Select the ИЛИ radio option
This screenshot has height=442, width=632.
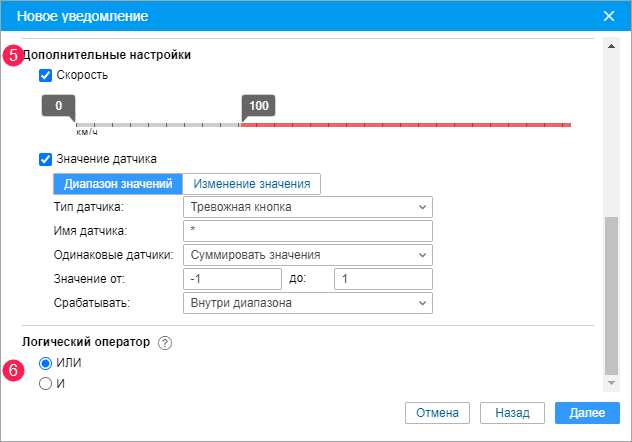click(x=45, y=363)
